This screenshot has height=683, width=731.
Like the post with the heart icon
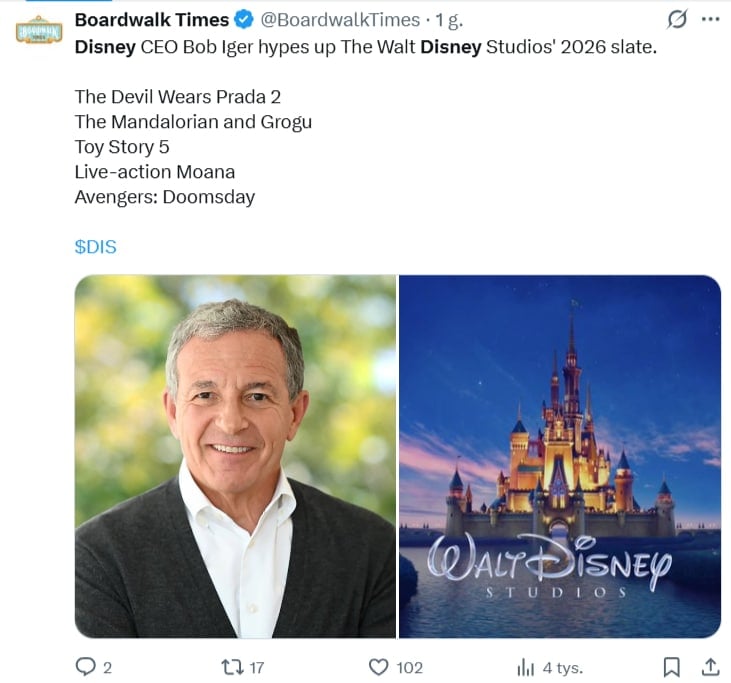[379, 667]
